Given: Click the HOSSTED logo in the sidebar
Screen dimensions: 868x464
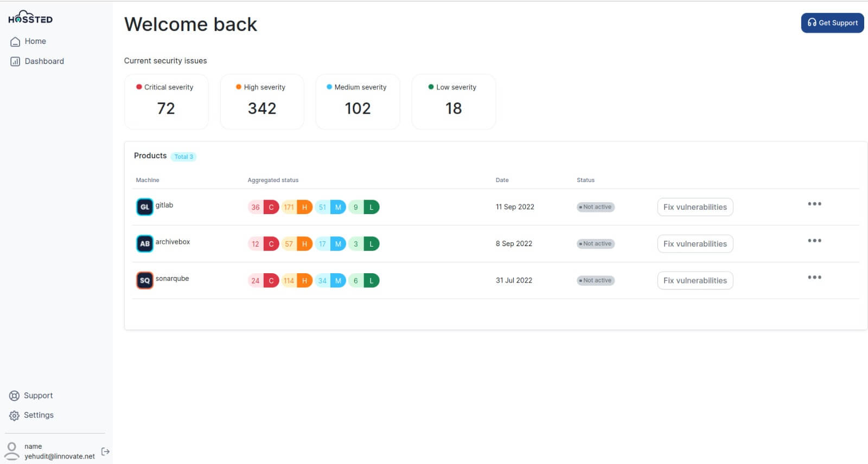Looking at the screenshot, I should click(30, 17).
